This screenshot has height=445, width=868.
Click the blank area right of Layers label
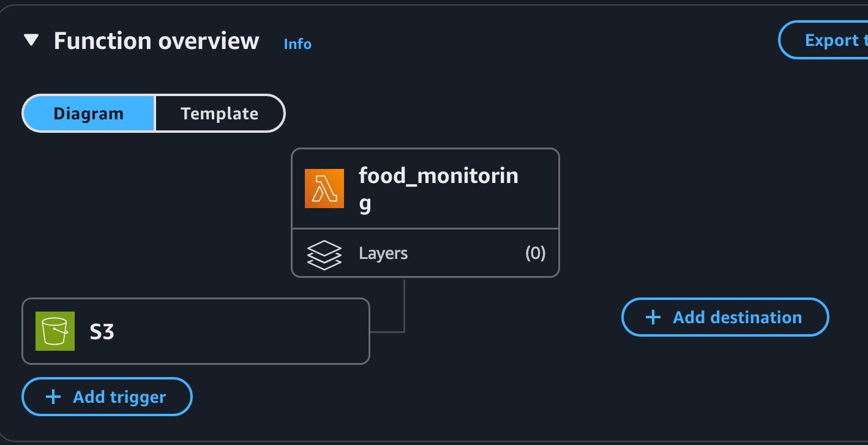465,253
